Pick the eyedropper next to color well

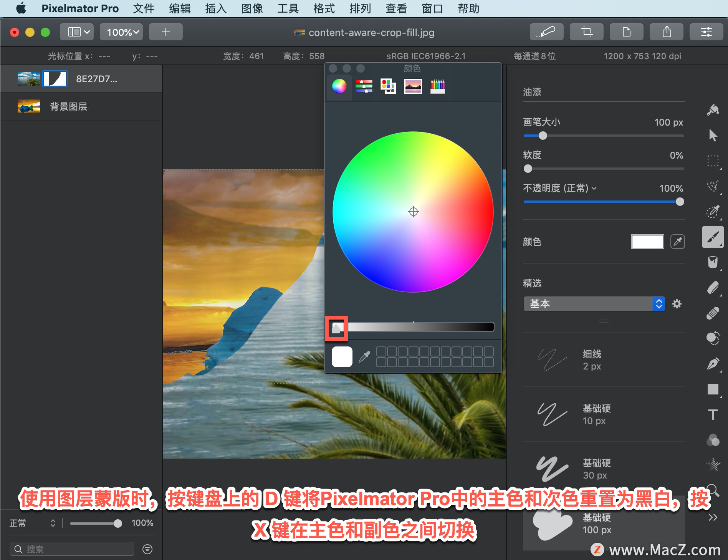point(677,242)
